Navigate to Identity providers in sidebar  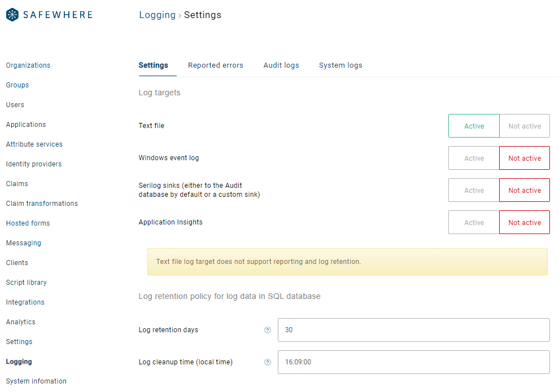tap(34, 164)
